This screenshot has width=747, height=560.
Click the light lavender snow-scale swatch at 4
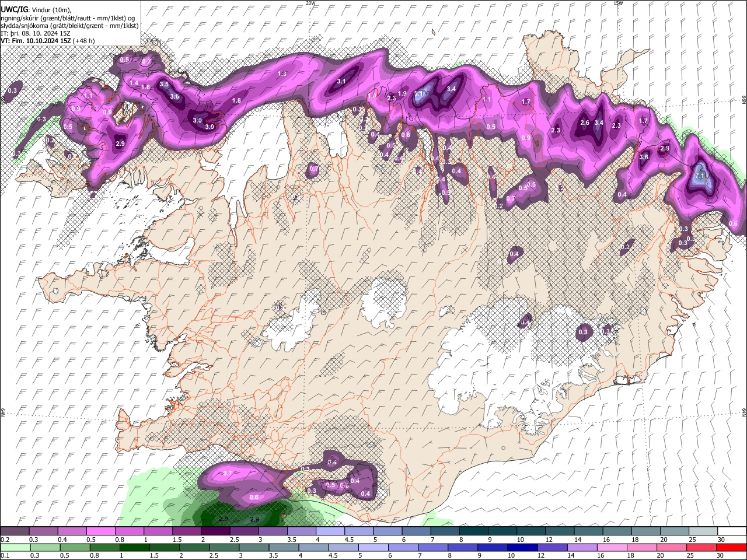click(331, 531)
